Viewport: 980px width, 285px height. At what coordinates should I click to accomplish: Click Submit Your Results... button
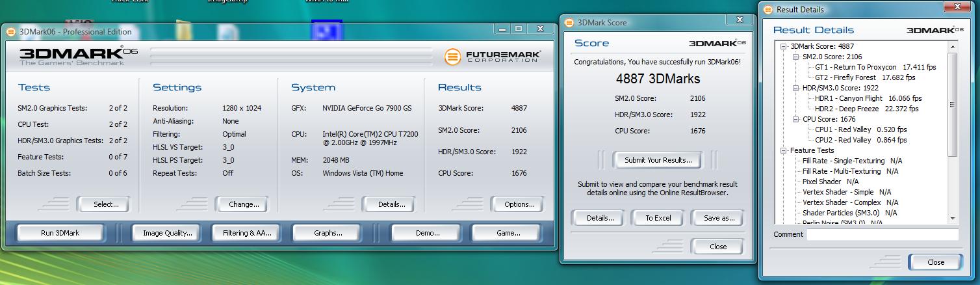pos(658,160)
